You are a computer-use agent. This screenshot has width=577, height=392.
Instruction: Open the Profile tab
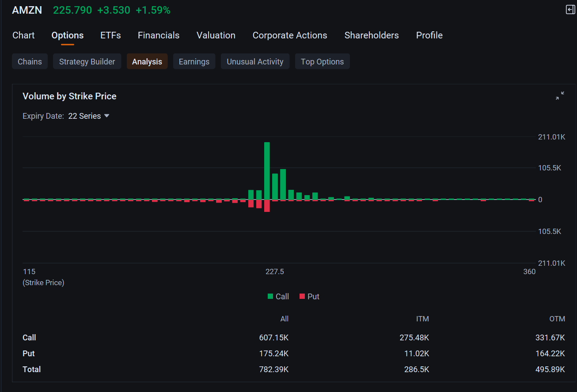429,35
